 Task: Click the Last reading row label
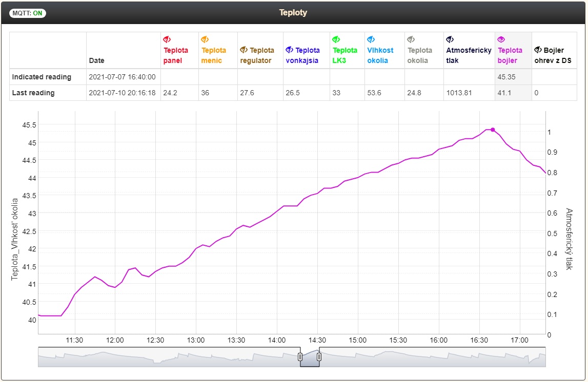click(x=33, y=93)
